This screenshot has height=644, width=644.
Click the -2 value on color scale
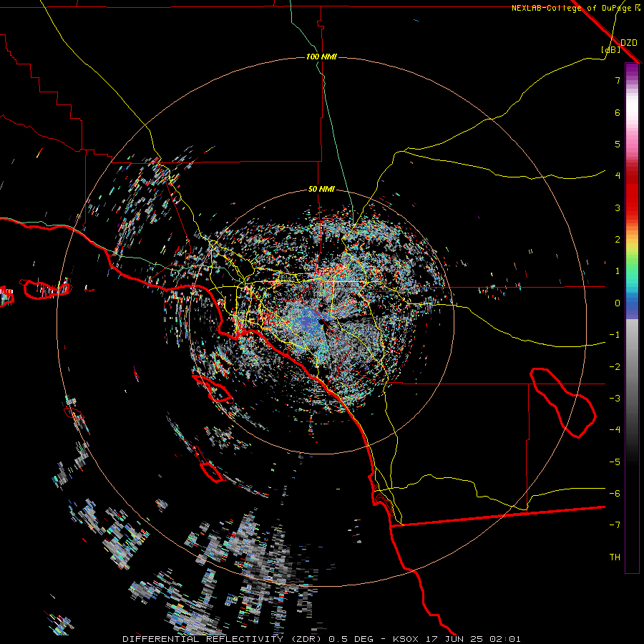(615, 367)
